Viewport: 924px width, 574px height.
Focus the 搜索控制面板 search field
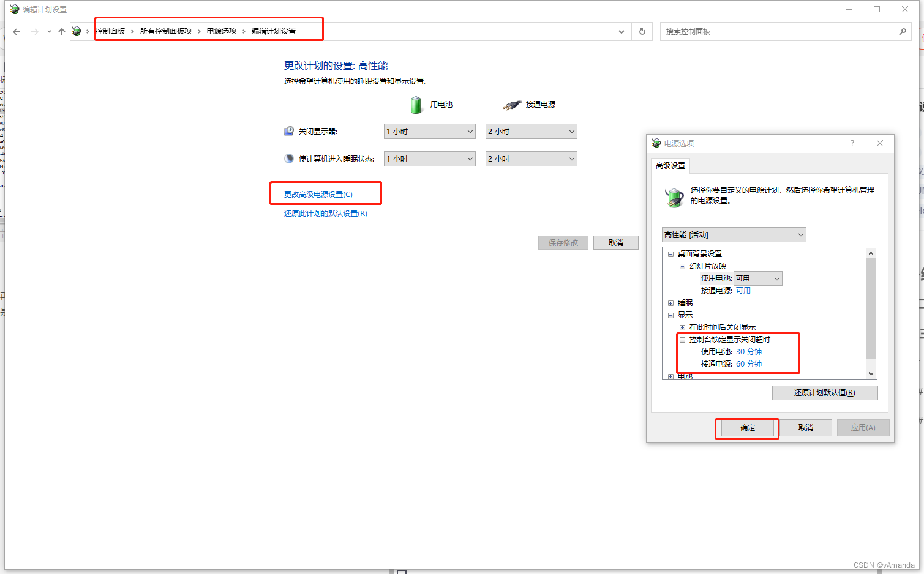coord(786,32)
